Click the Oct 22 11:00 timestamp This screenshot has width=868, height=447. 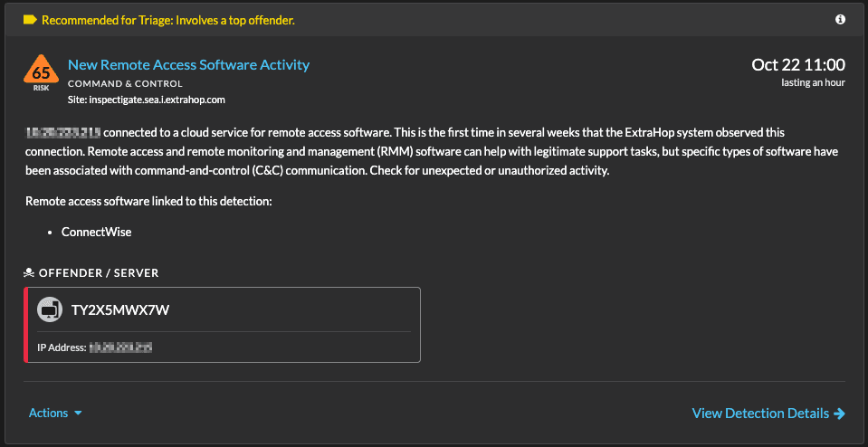[x=798, y=64]
